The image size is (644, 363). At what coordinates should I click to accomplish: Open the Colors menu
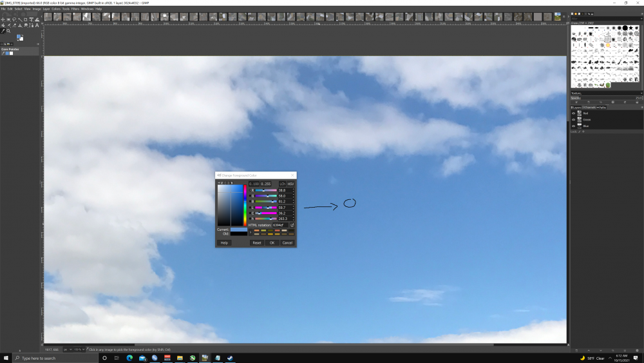[56, 8]
